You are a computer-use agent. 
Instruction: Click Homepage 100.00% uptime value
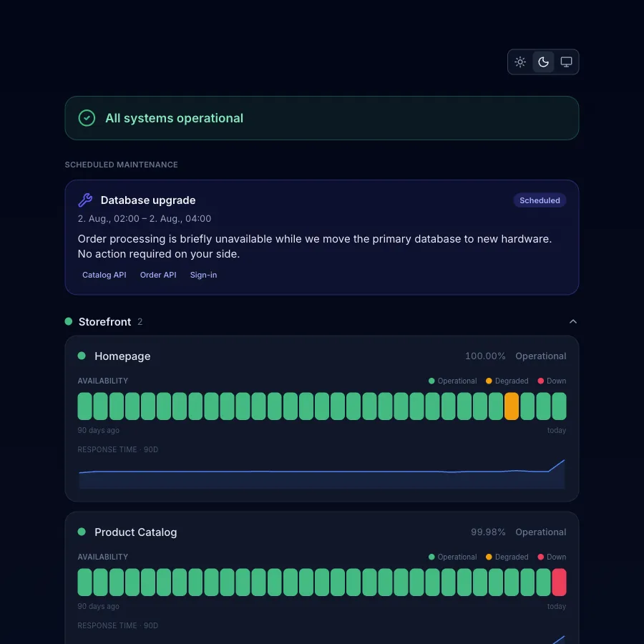click(x=485, y=356)
